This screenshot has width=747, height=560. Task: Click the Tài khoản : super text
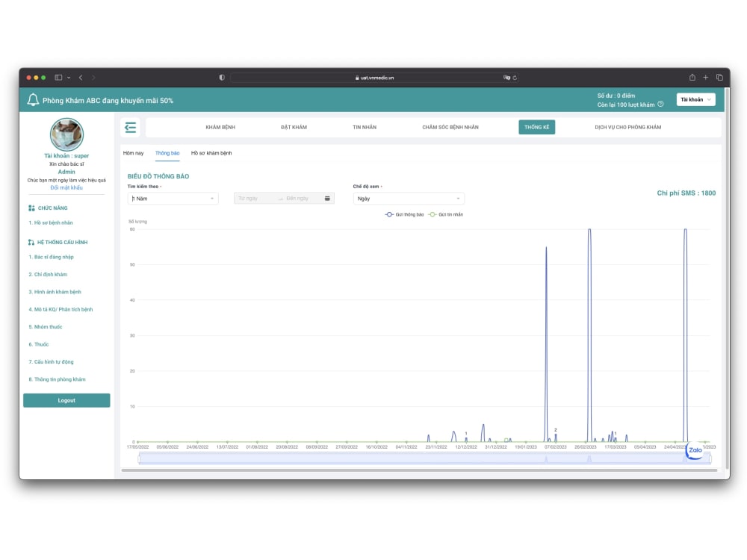tap(66, 156)
